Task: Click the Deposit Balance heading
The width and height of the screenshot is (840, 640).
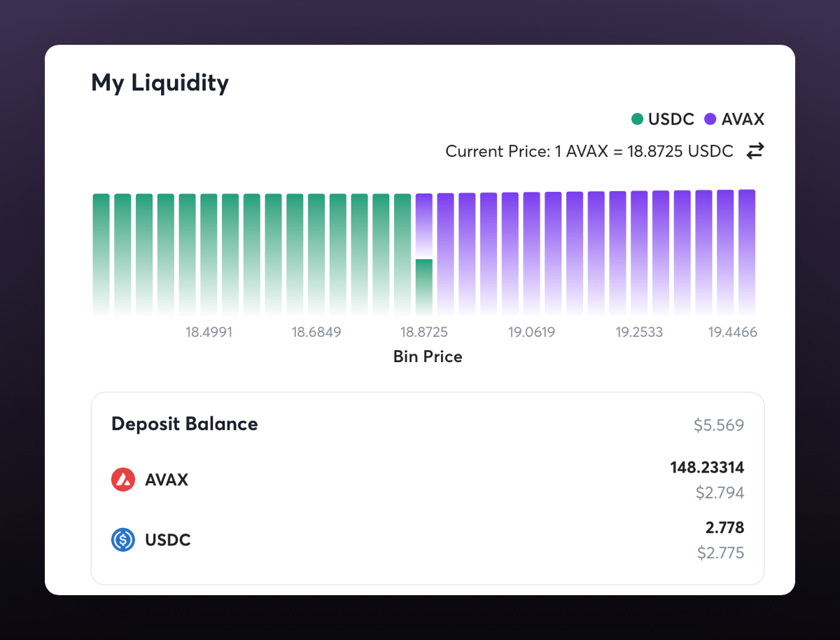Action: 185,424
